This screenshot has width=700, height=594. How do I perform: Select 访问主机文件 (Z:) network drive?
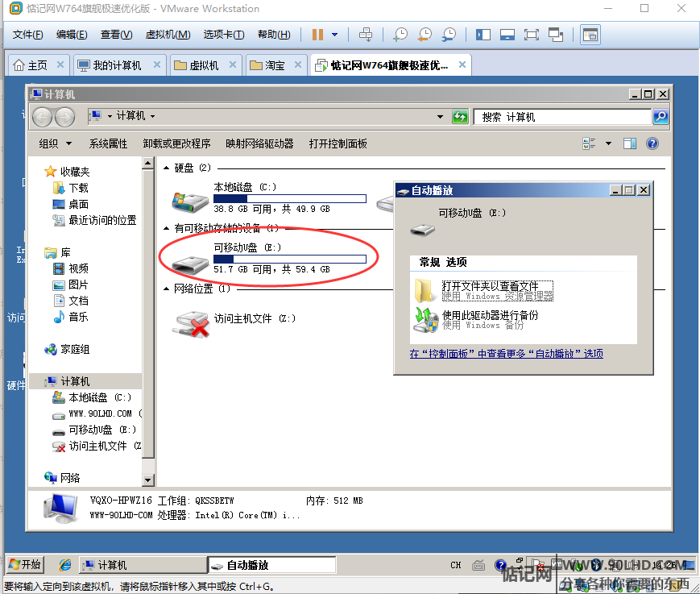(234, 323)
